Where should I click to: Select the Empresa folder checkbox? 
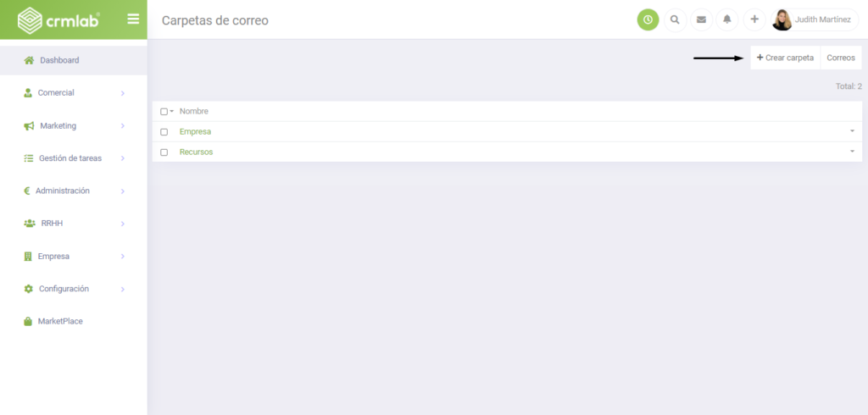click(x=164, y=132)
